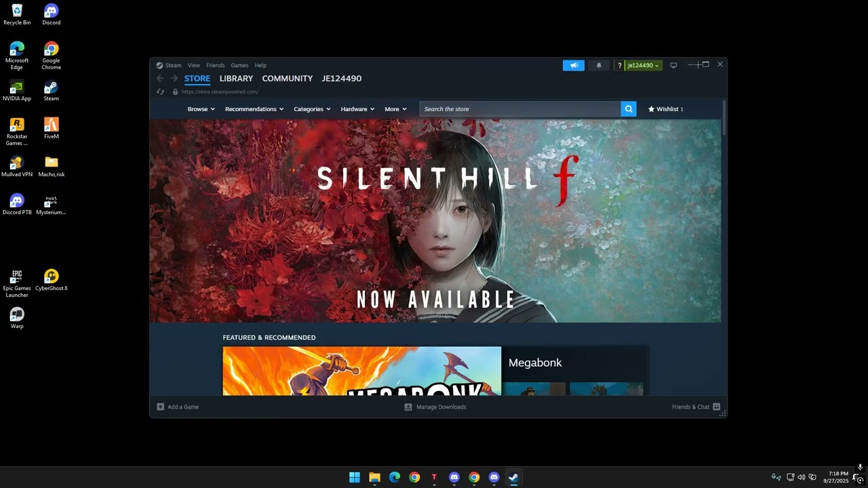Go forward with Steam's forward arrow
Image resolution: width=868 pixels, height=488 pixels.
tap(174, 79)
